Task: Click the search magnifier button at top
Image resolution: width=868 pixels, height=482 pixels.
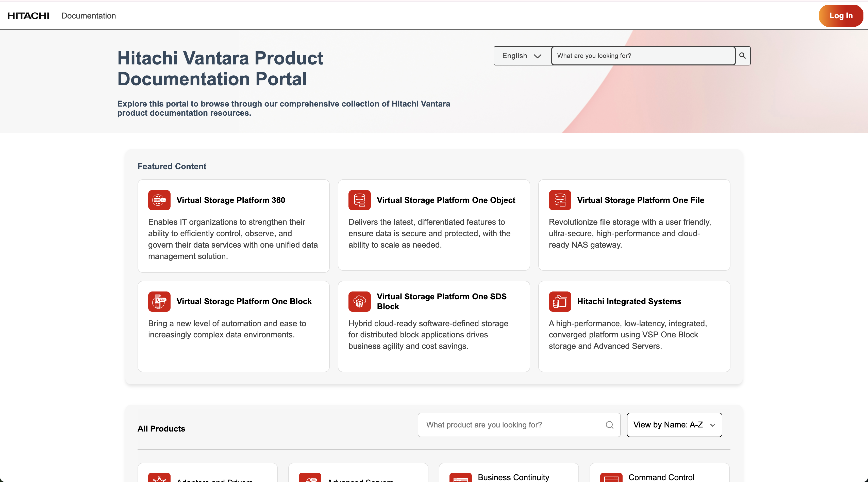Action: (x=742, y=56)
